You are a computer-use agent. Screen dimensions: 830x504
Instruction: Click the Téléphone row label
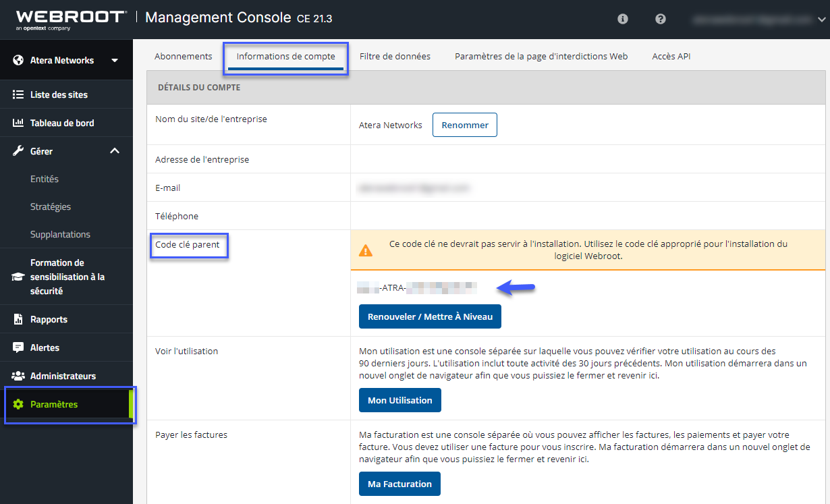(177, 216)
